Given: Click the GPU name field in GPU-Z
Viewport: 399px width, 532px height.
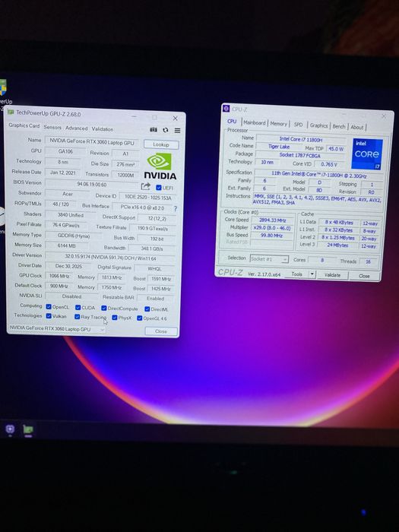Looking at the screenshot, I should 92,142.
